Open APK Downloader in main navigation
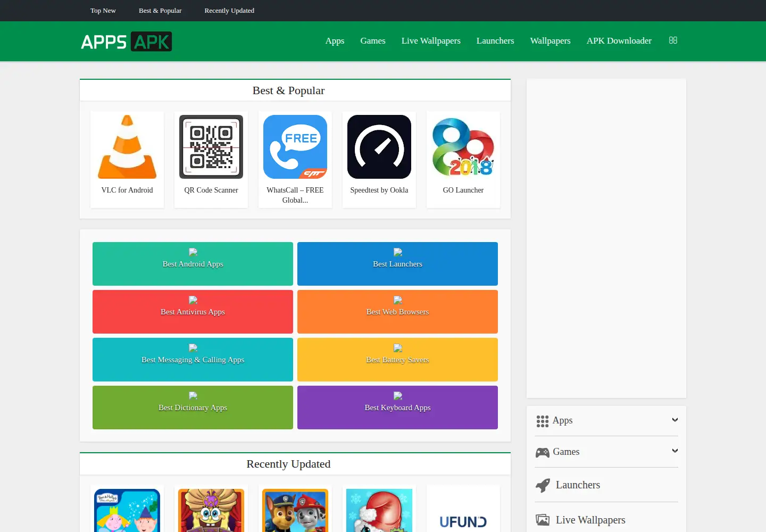This screenshot has height=532, width=766. (619, 41)
